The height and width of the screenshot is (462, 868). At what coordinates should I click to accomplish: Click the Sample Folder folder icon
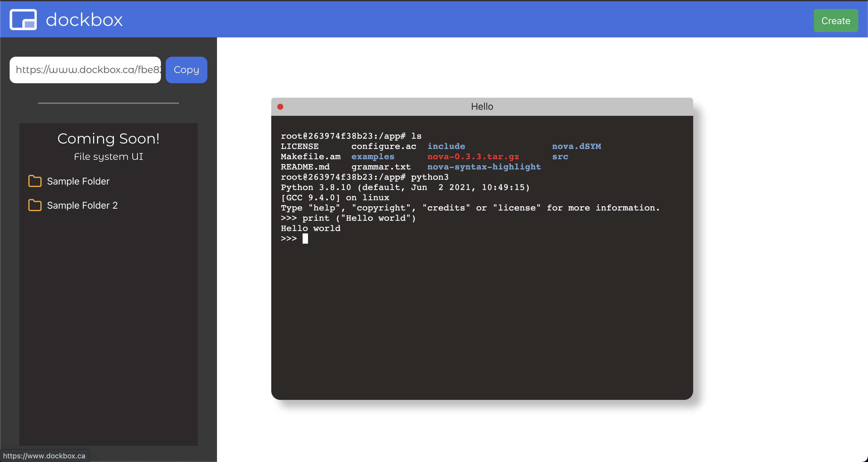point(35,181)
